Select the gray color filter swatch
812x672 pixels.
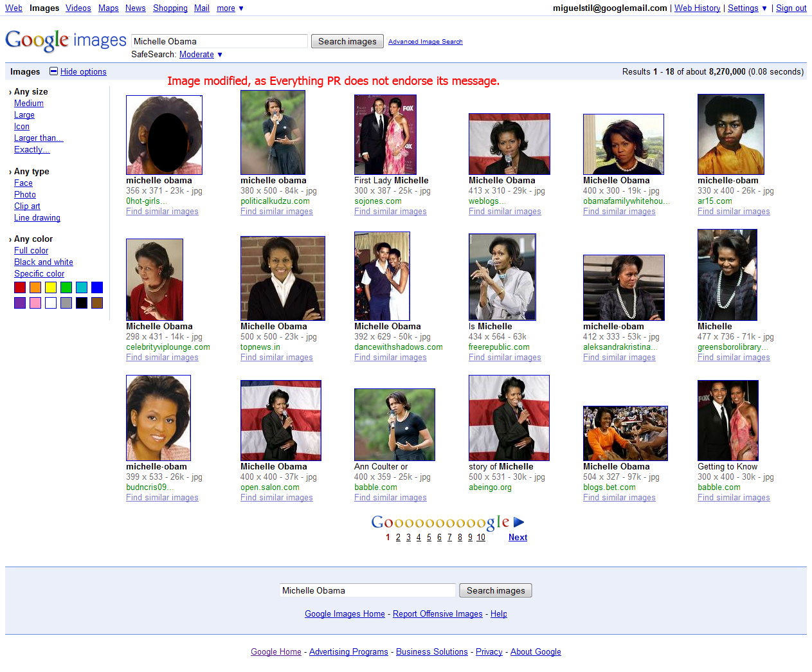tap(66, 303)
